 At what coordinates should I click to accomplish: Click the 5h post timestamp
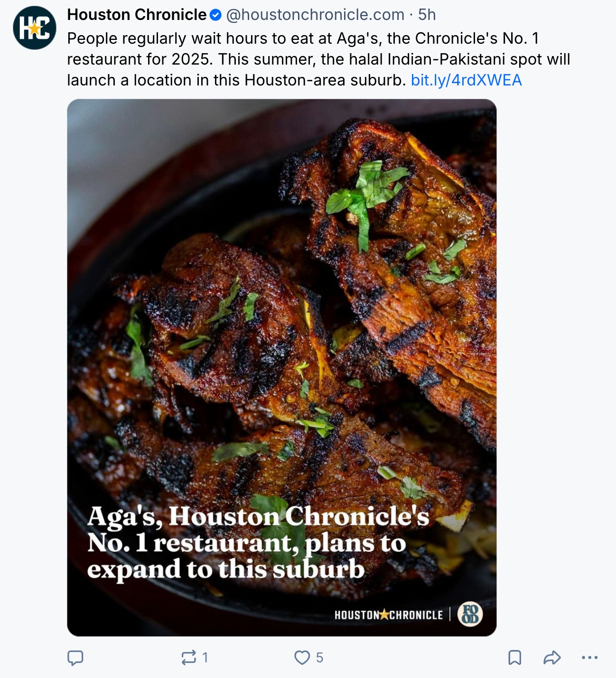pyautogui.click(x=427, y=15)
